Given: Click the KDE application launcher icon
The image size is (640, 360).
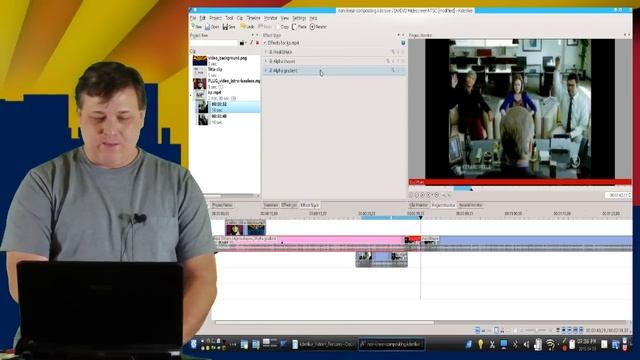Looking at the screenshot, I should pyautogui.click(x=194, y=344).
